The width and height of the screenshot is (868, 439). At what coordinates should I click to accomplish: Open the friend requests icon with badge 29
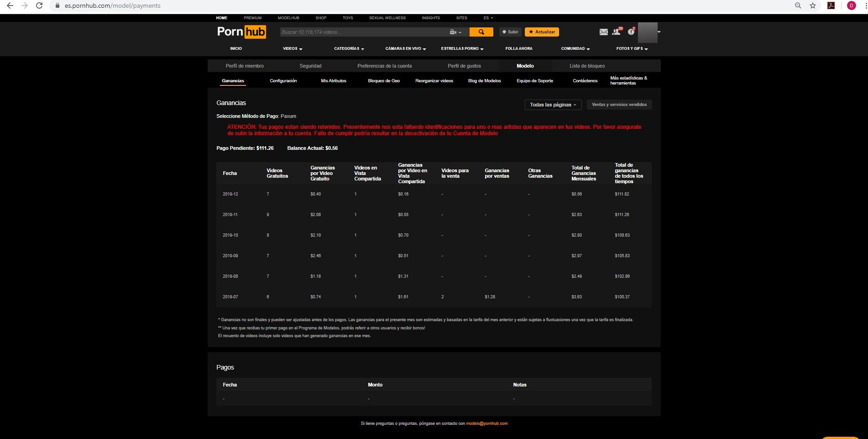tap(617, 32)
